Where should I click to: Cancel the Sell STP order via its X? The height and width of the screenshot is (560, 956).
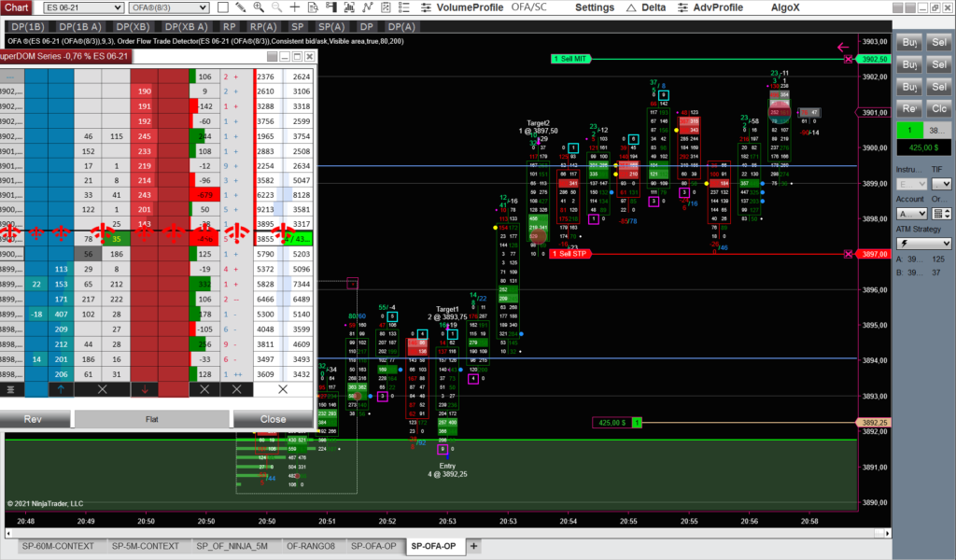click(x=848, y=254)
